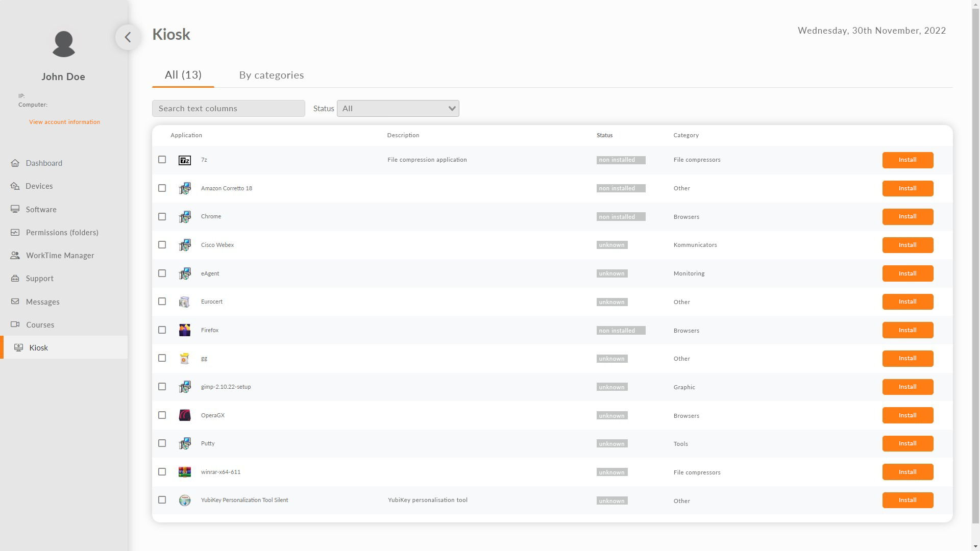This screenshot has width=980, height=551.
Task: Click the 'non installed' status of Amazon Corretto 18
Action: [x=621, y=188]
